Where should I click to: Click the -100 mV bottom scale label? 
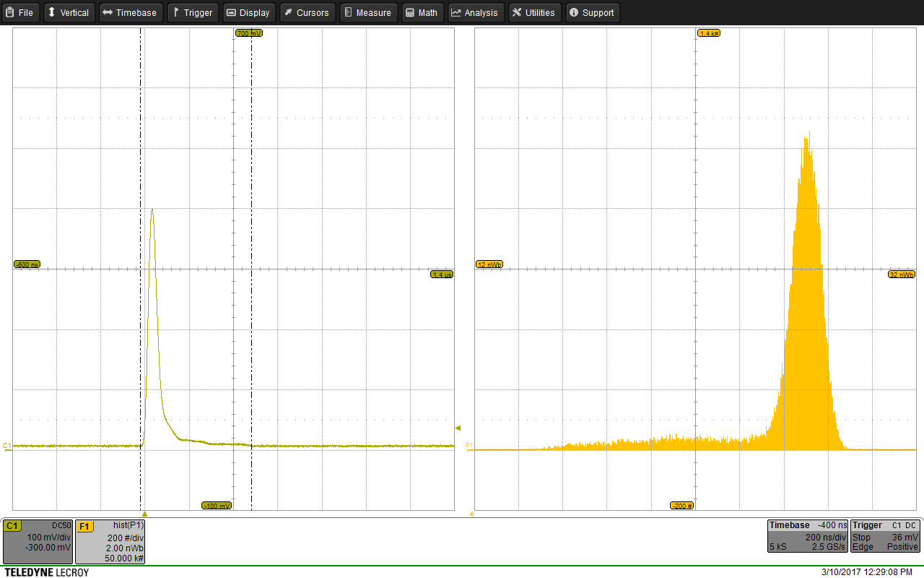tap(216, 506)
